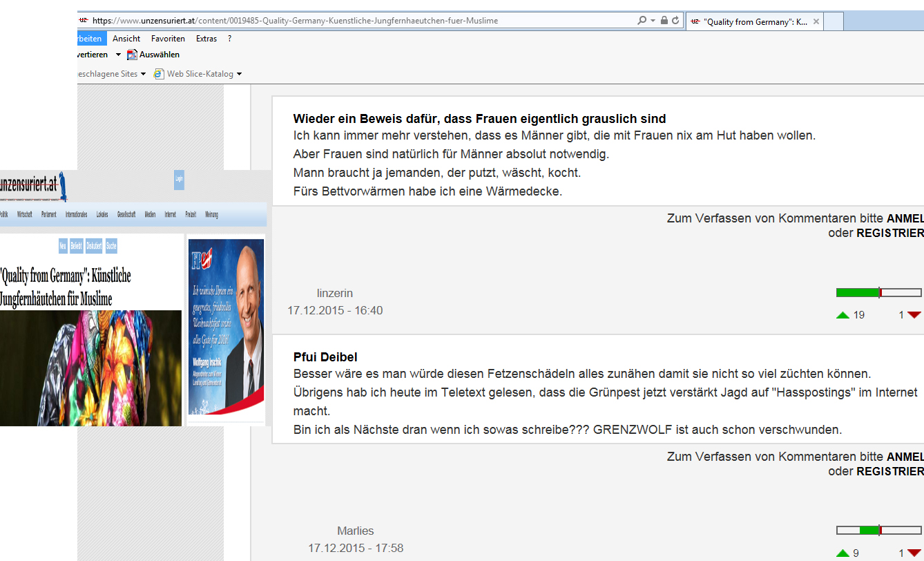Open the address bar search dropdown arrow
The image size is (924, 561).
click(653, 21)
